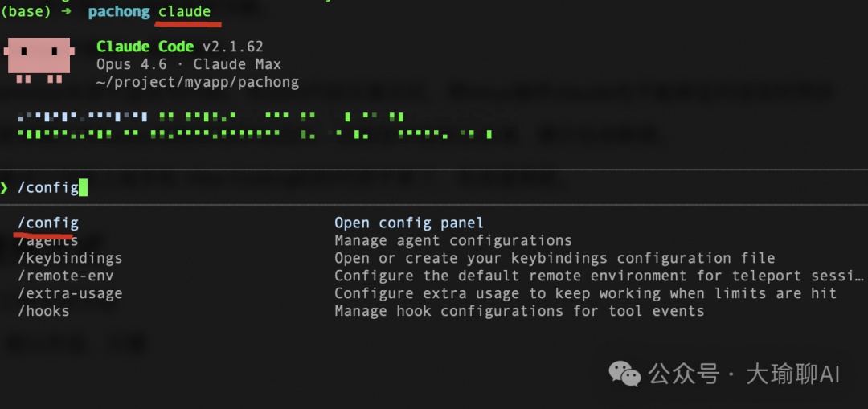Pick the /remote-env command suggestion
The width and height of the screenshot is (868, 409).
click(65, 276)
